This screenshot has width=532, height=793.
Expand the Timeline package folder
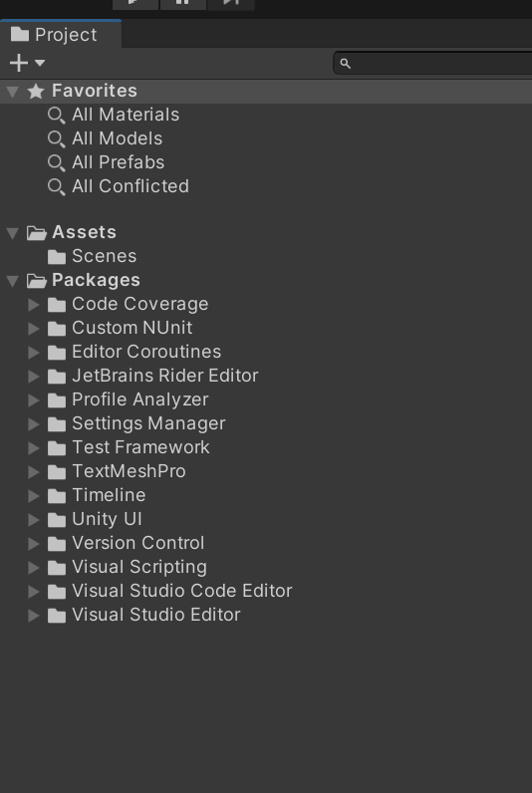34,495
